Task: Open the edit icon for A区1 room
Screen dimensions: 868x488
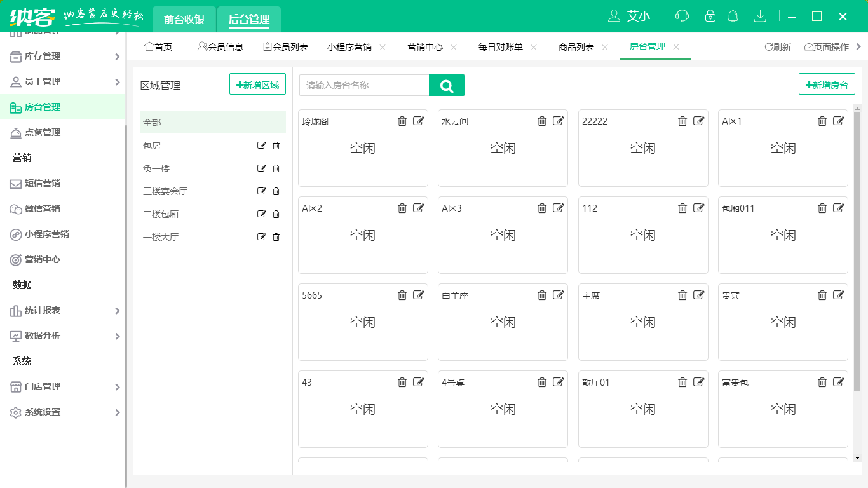Action: pos(839,121)
